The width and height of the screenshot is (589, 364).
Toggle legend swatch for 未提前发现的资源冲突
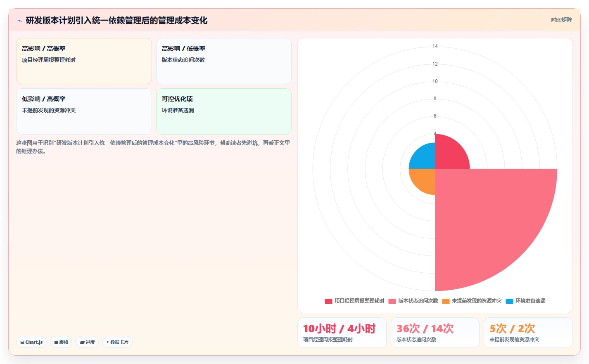coord(446,301)
